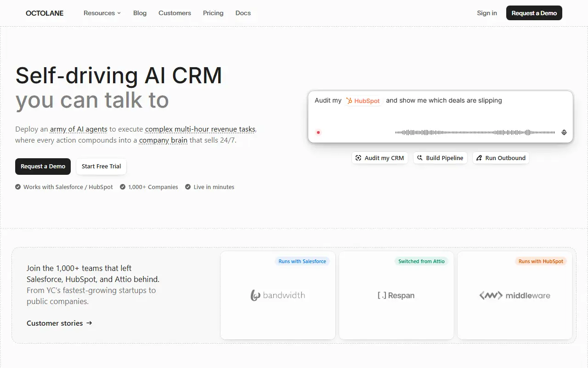Click the "Self-driving AI CRM" headline
Screen dimensions: 588x368
[x=119, y=76]
